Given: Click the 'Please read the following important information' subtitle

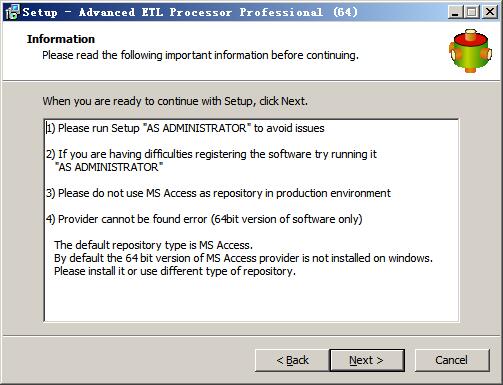Looking at the screenshot, I should (200, 55).
